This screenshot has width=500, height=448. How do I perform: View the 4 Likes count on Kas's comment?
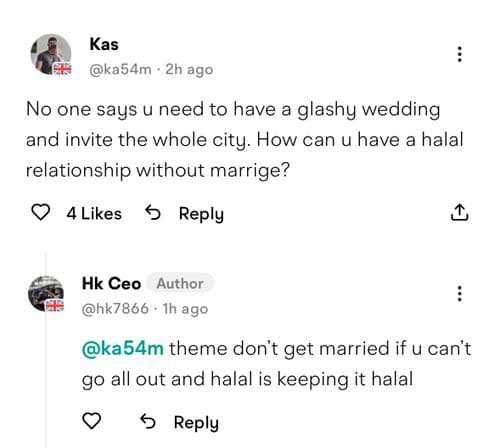tap(94, 214)
